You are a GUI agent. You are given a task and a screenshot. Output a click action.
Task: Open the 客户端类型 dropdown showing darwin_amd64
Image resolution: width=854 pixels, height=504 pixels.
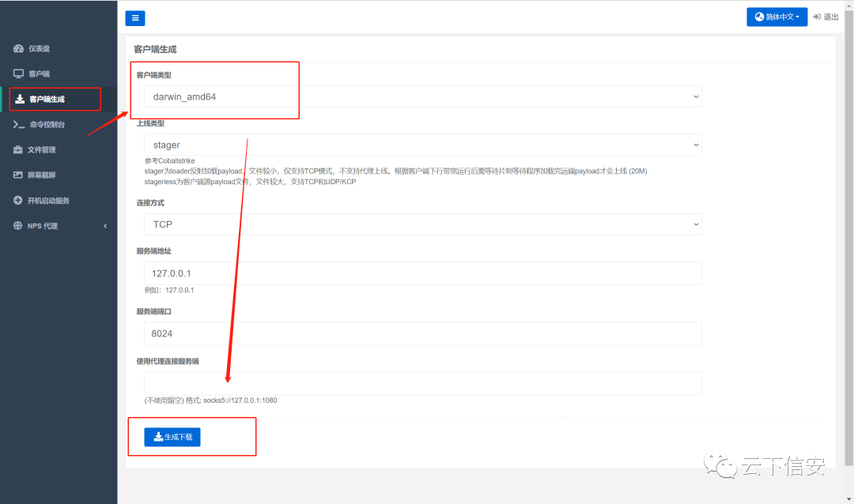422,96
